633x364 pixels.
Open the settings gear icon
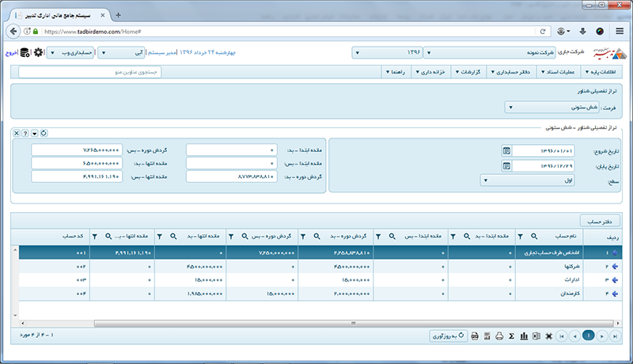point(36,53)
